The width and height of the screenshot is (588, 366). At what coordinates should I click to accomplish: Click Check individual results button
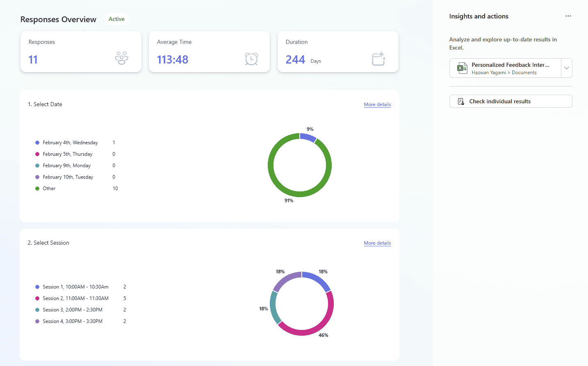point(511,101)
